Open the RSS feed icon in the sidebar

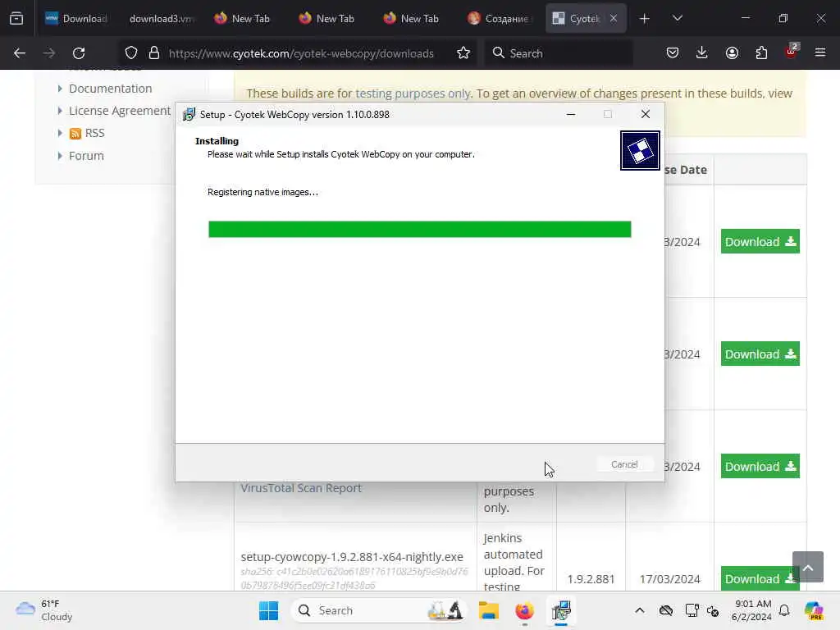point(75,134)
